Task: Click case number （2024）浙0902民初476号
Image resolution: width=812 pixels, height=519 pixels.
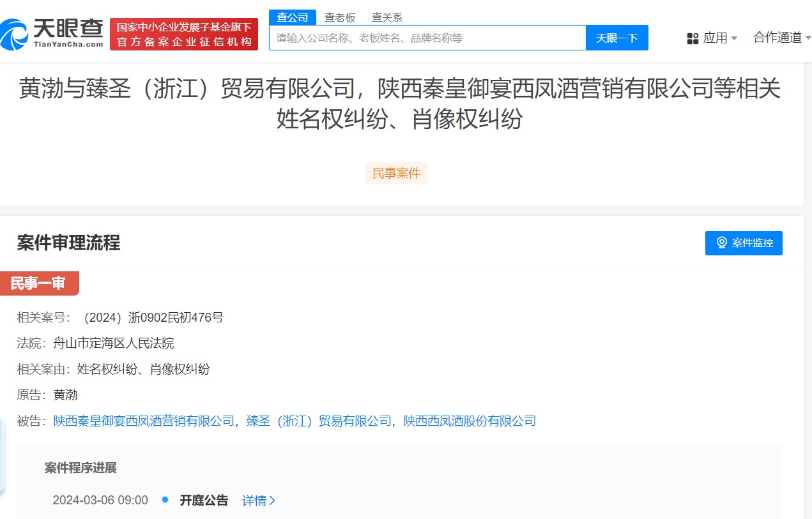Action: 151,317
